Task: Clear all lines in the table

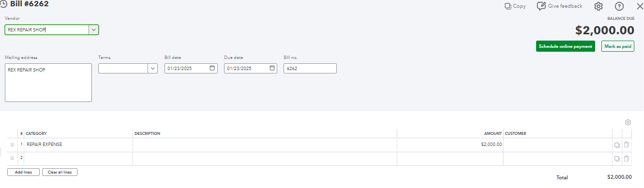Action: click(60, 172)
